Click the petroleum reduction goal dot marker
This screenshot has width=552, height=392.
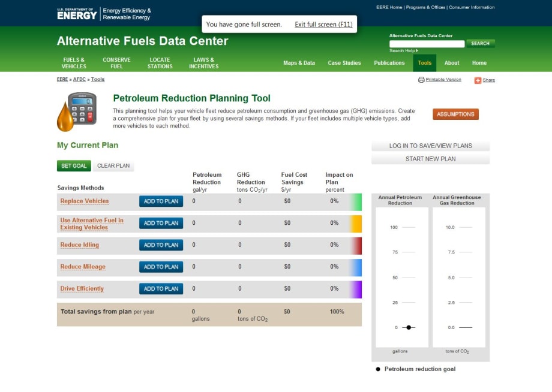coord(409,327)
